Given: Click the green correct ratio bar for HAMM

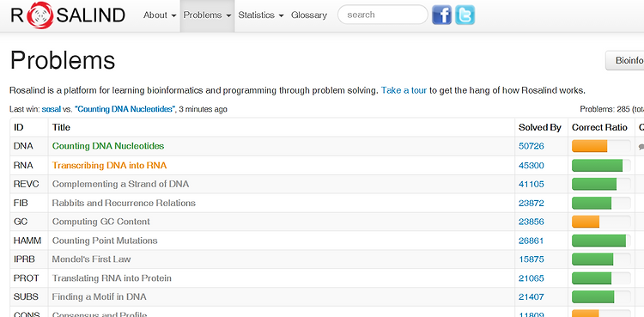Looking at the screenshot, I should [598, 241].
